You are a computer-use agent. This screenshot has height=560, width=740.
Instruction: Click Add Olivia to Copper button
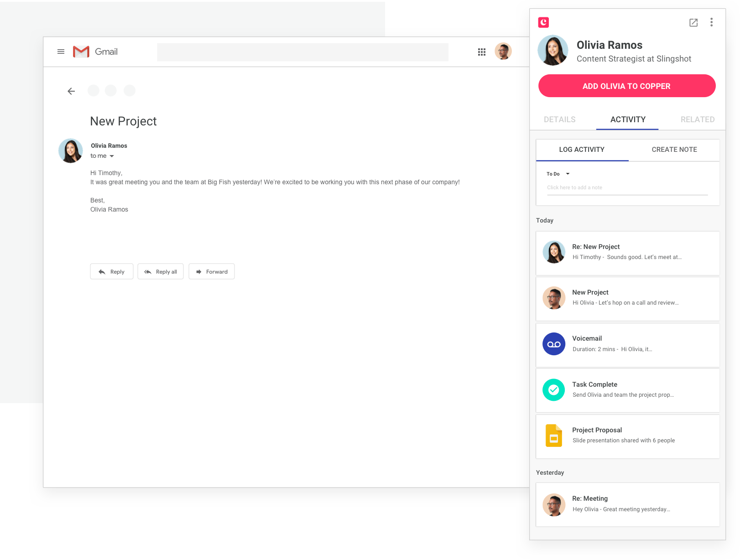coord(627,86)
